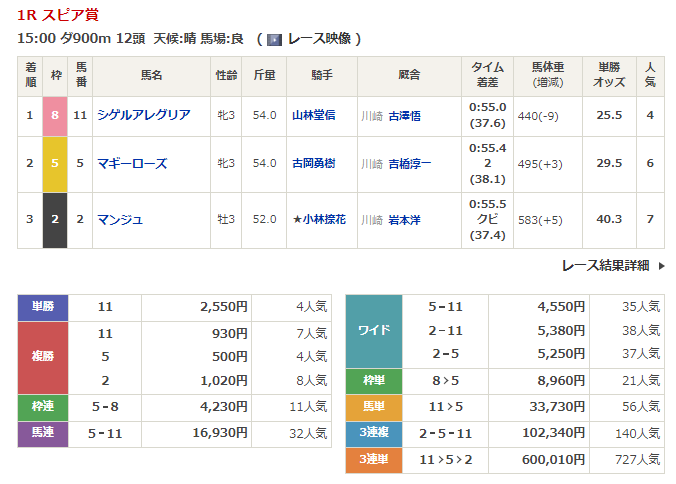The image size is (676, 484).
Task: Click the yellow frame number 5 badge
Action: [x=55, y=163]
